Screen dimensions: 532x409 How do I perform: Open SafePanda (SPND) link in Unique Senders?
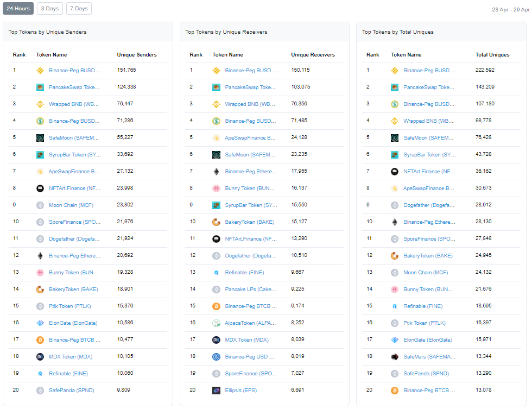(x=72, y=391)
